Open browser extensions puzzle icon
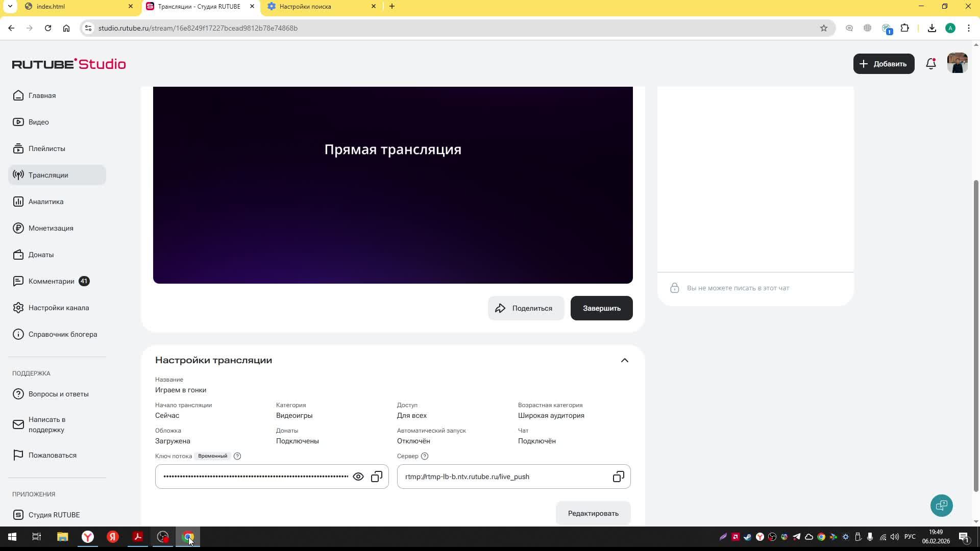The height and width of the screenshot is (551, 980). point(905,28)
